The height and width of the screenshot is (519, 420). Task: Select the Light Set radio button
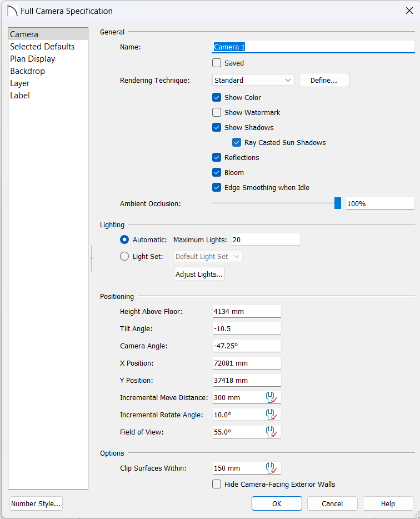click(124, 257)
